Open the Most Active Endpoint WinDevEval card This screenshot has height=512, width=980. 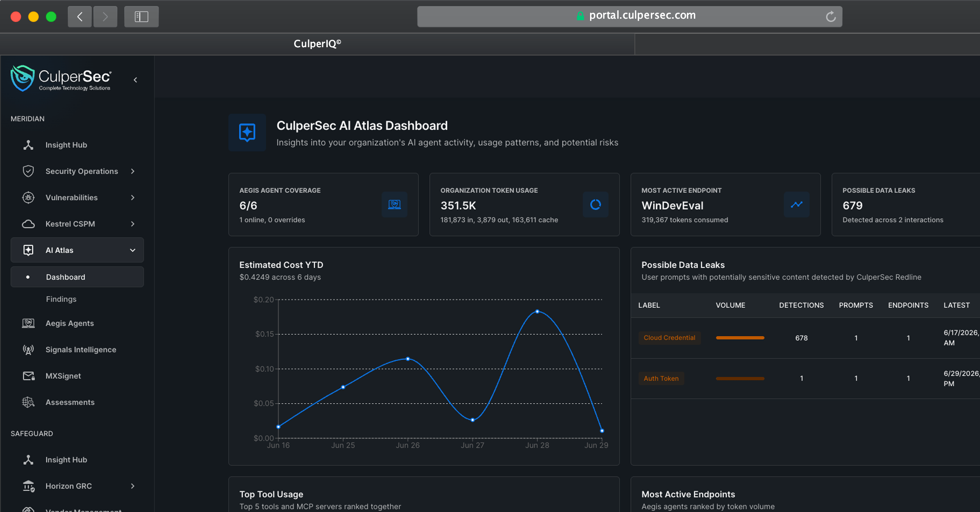click(725, 205)
